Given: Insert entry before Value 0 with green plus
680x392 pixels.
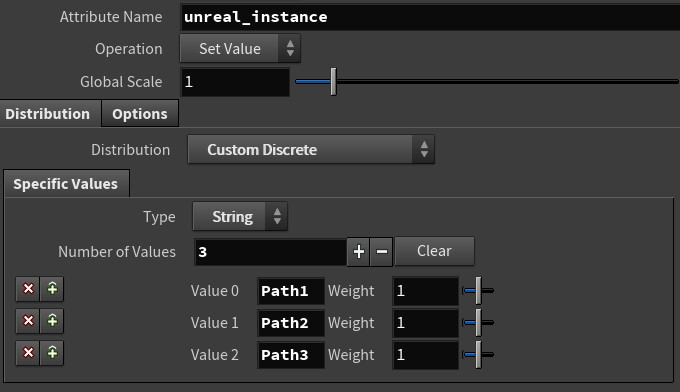Looking at the screenshot, I should tap(52, 289).
